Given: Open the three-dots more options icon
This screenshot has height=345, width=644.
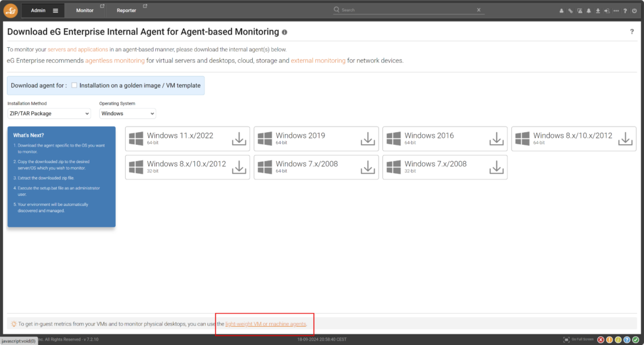Looking at the screenshot, I should [x=616, y=11].
